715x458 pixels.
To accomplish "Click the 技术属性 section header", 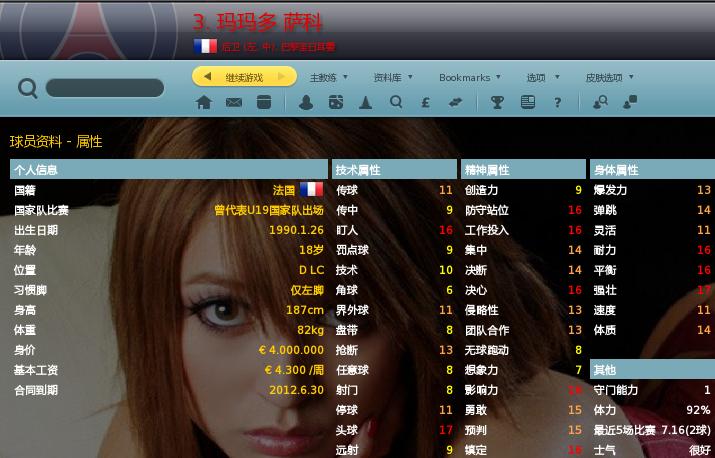I will (x=394, y=170).
